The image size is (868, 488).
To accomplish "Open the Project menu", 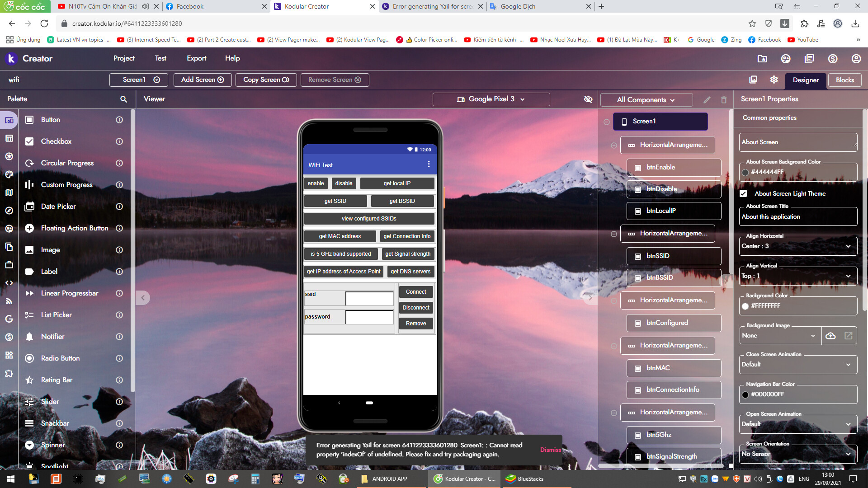I will click(x=124, y=58).
